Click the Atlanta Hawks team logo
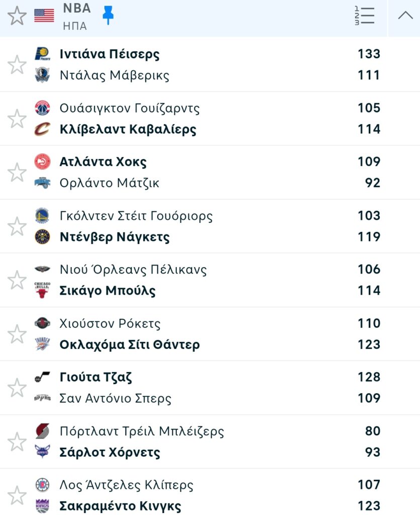This screenshot has width=420, height=515. click(42, 161)
